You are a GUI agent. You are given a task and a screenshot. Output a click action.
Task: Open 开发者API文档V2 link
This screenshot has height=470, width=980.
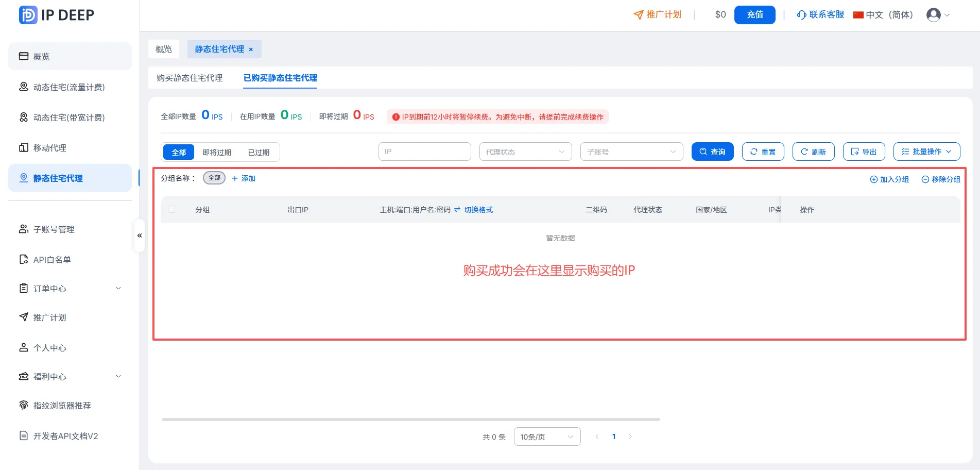(70, 436)
